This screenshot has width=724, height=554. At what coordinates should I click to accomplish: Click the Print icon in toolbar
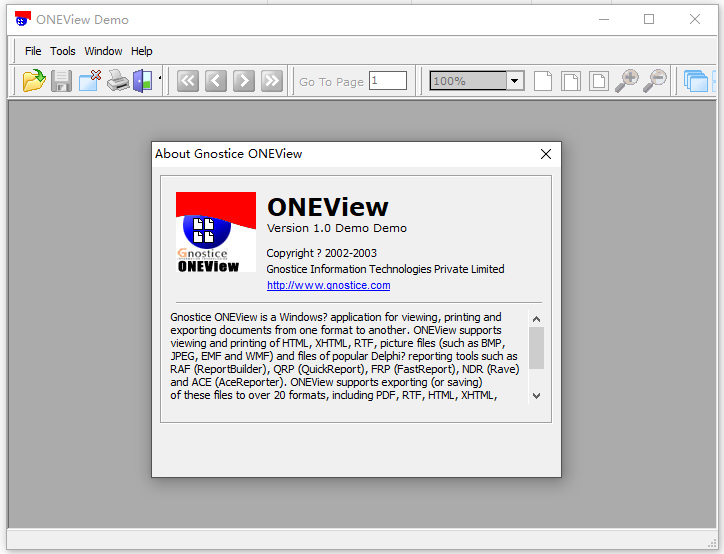pyautogui.click(x=118, y=81)
